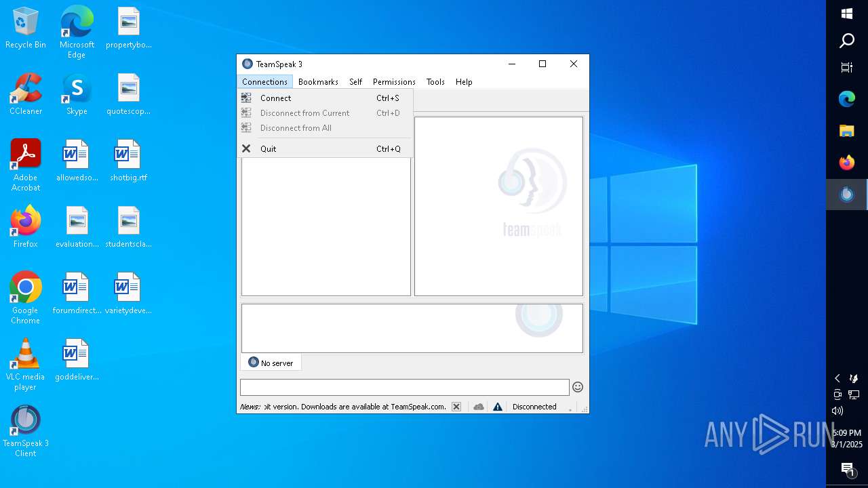Select Disconnect from Current menu entry
This screenshot has width=868, height=488.
(x=325, y=113)
